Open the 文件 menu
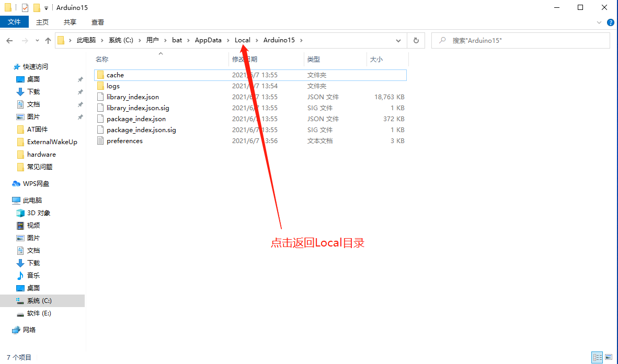The image size is (618, 364). click(14, 22)
